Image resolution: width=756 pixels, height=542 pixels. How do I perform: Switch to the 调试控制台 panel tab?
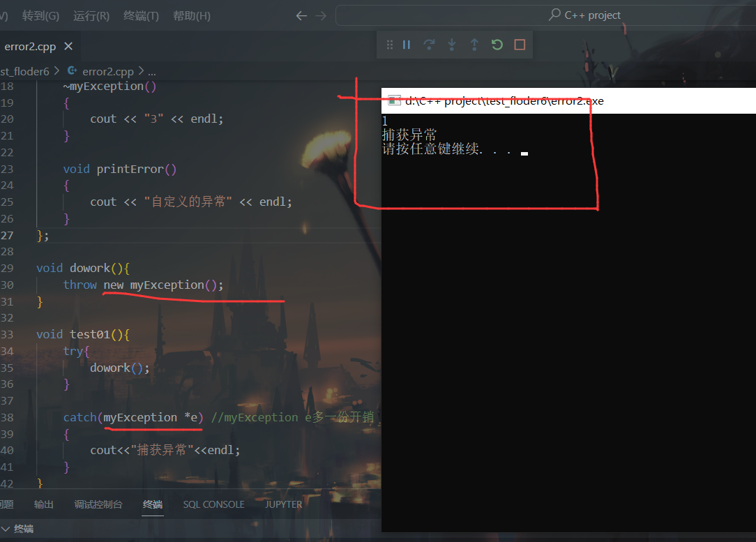pyautogui.click(x=98, y=504)
